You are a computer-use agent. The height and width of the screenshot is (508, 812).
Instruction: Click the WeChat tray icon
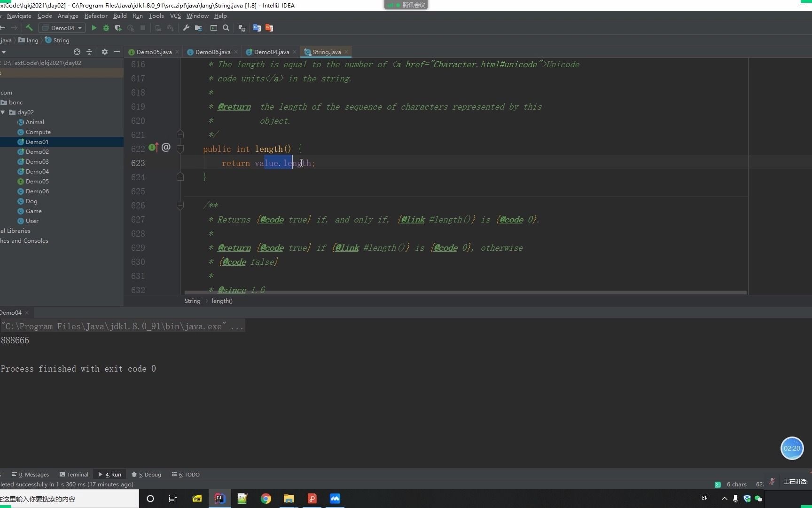point(758,499)
